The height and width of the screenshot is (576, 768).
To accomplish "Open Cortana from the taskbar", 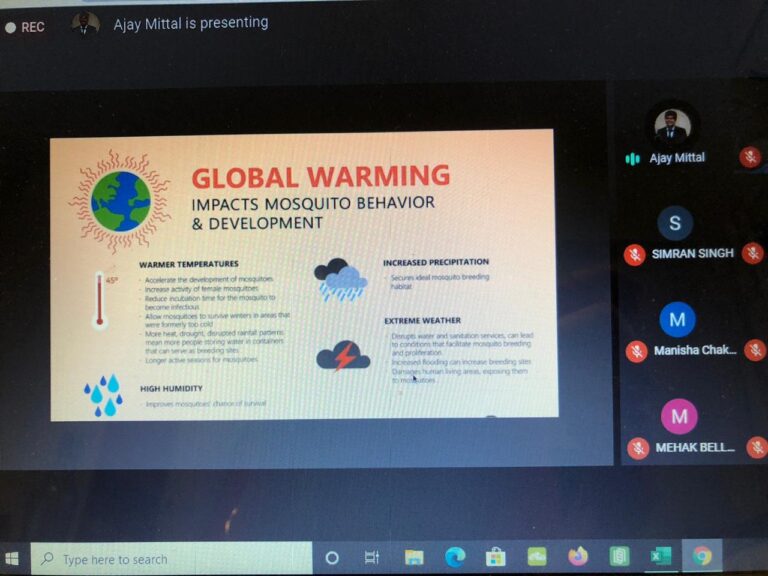I will point(332,558).
